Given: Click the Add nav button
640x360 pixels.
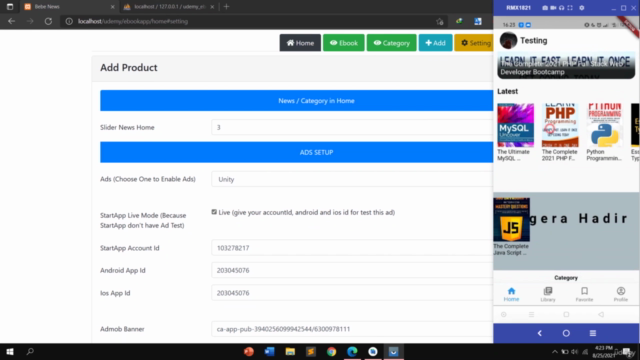Looking at the screenshot, I should [436, 43].
